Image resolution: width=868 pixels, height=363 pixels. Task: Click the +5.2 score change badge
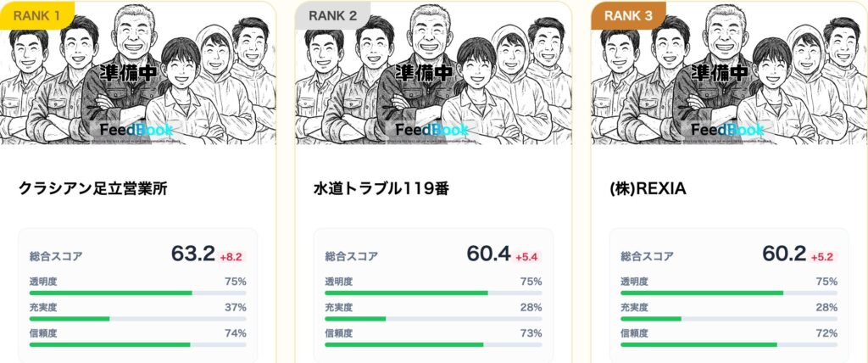[x=823, y=256]
